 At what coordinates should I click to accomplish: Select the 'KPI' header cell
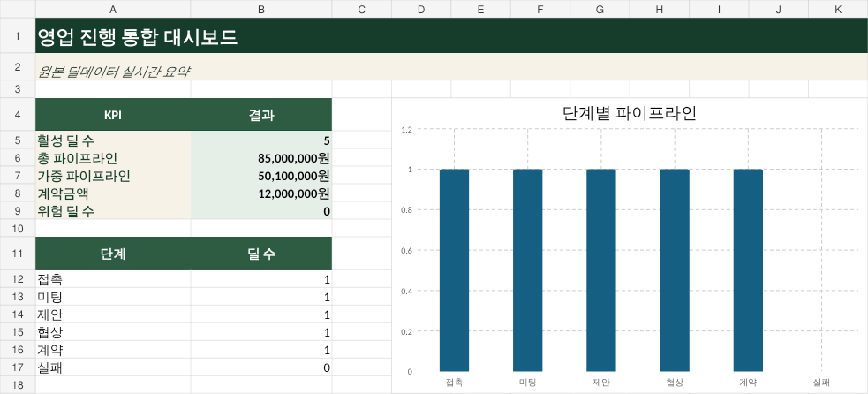(113, 115)
